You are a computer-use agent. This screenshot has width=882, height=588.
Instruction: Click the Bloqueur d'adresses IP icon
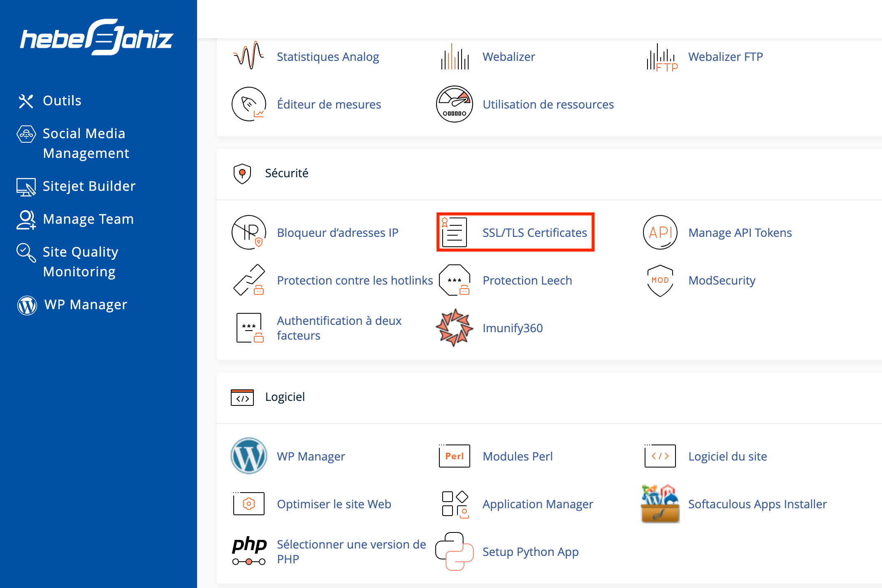click(x=248, y=232)
